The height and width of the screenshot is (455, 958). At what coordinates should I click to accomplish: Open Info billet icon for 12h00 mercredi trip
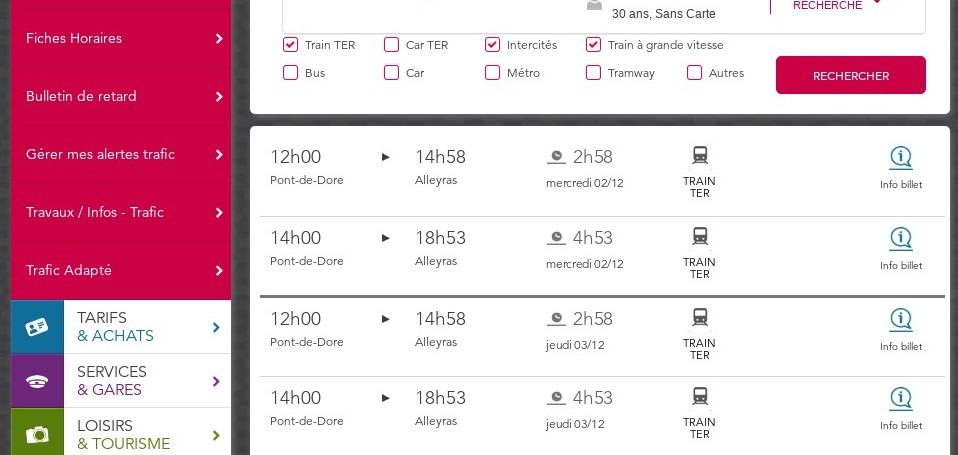point(901,158)
